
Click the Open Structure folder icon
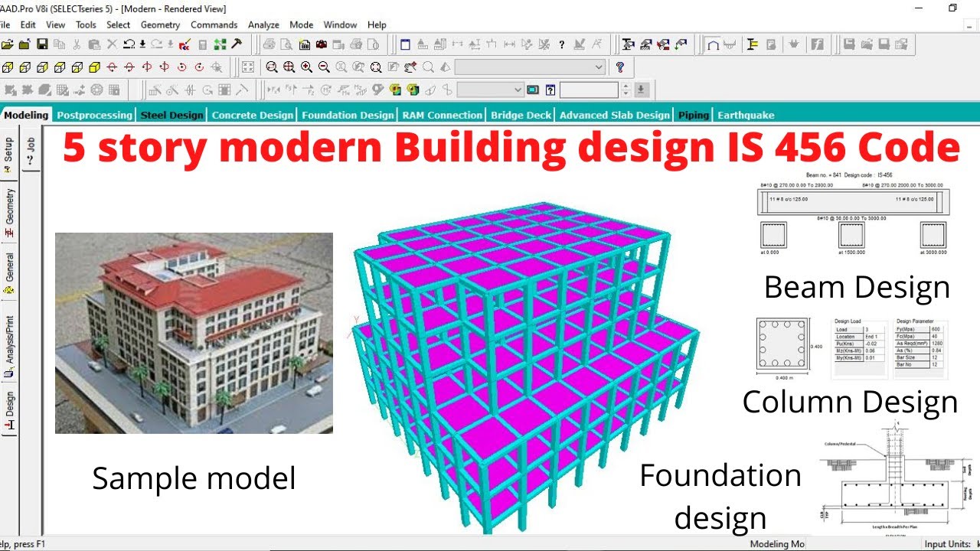tap(7, 44)
